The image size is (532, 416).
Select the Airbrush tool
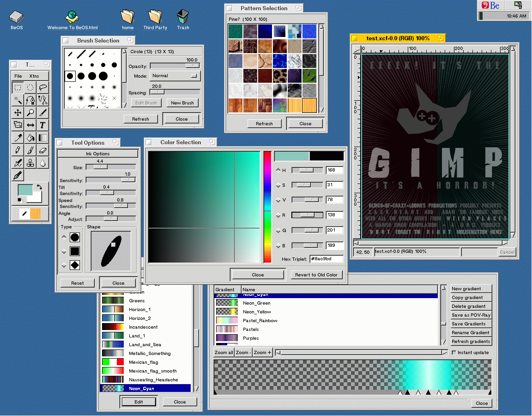pos(18,163)
